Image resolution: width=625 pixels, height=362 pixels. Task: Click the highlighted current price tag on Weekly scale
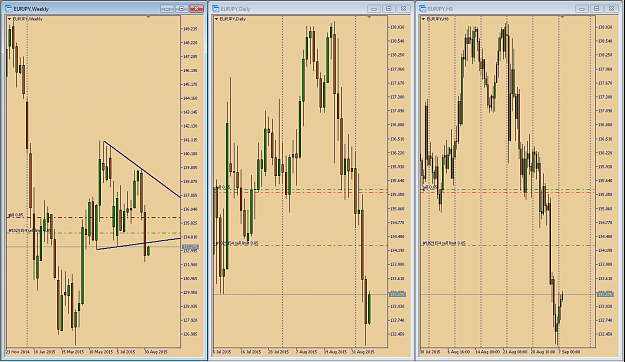pos(190,248)
